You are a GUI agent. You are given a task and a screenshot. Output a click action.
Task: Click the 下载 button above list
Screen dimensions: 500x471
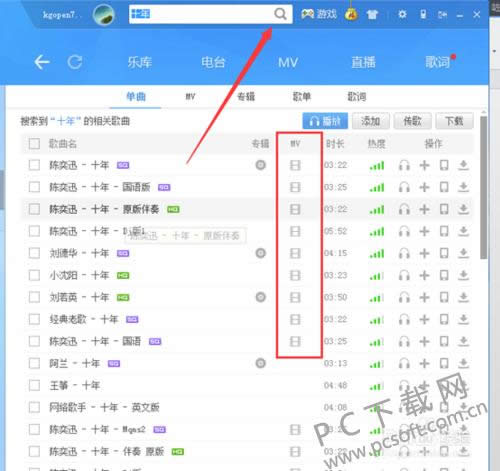point(454,121)
